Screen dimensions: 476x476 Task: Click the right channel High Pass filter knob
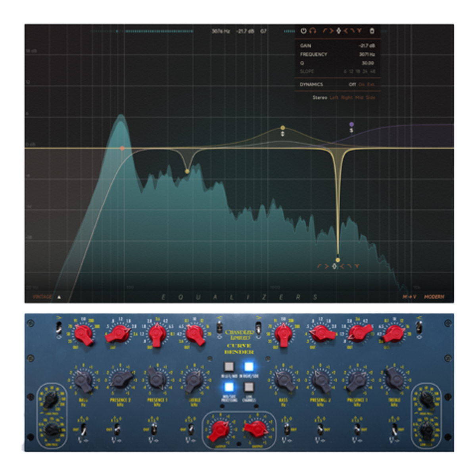(x=428, y=400)
